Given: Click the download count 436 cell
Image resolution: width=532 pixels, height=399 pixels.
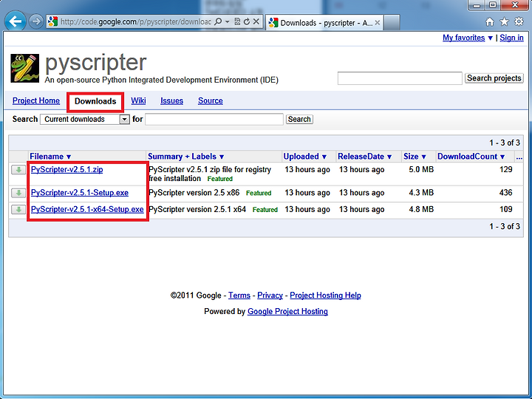Looking at the screenshot, I should click(x=505, y=193).
